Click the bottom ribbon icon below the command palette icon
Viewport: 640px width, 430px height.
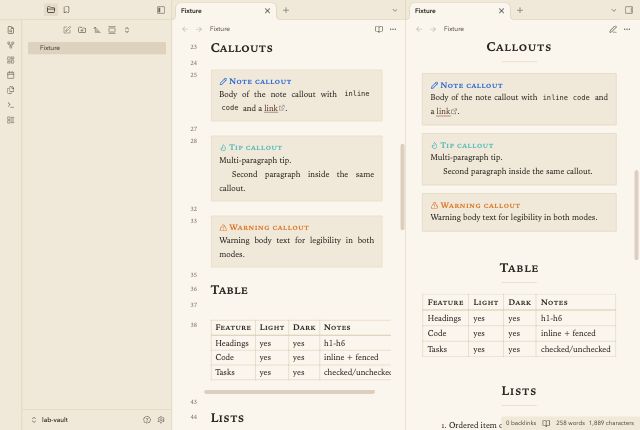pos(11,120)
